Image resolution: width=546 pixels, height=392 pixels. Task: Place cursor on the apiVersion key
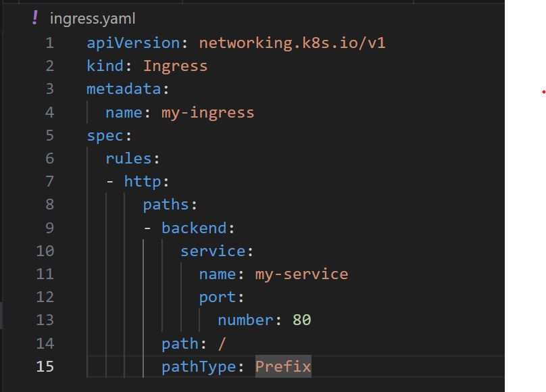click(133, 43)
